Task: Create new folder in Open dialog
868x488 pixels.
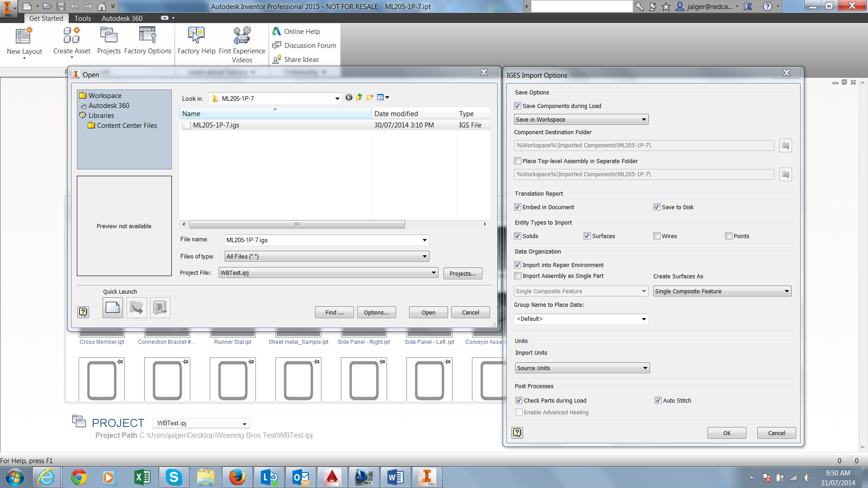Action: [370, 98]
